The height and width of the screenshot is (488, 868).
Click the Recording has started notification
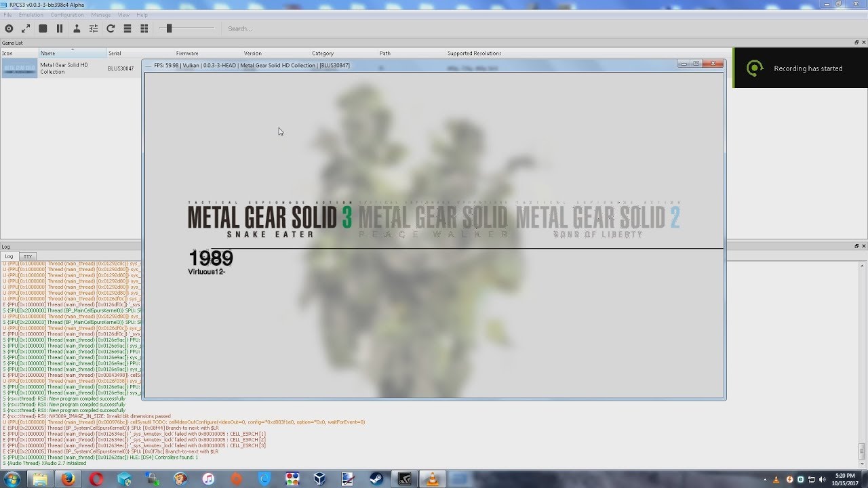(x=800, y=68)
